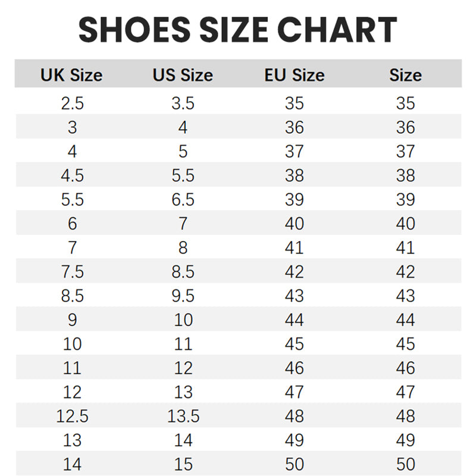This screenshot has width=476, height=476.
Task: Click US size 15 cell
Action: [x=183, y=464]
